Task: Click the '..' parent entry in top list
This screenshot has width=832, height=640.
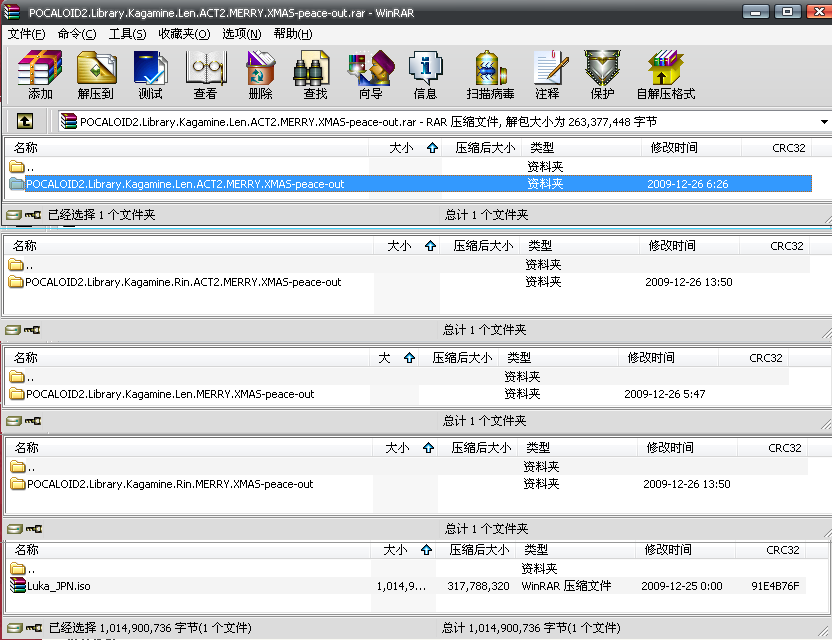Action: pos(21,167)
